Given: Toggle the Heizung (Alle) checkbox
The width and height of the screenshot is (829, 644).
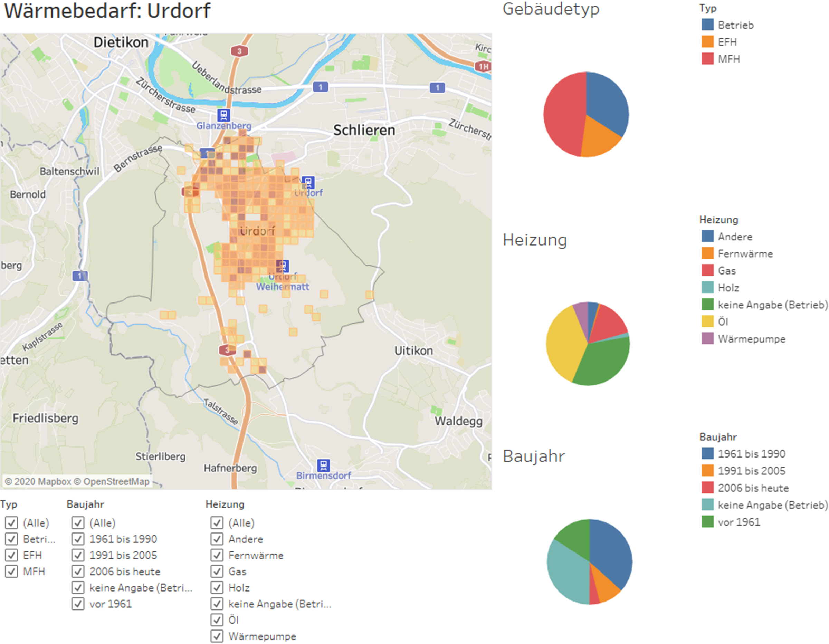Looking at the screenshot, I should point(217,522).
